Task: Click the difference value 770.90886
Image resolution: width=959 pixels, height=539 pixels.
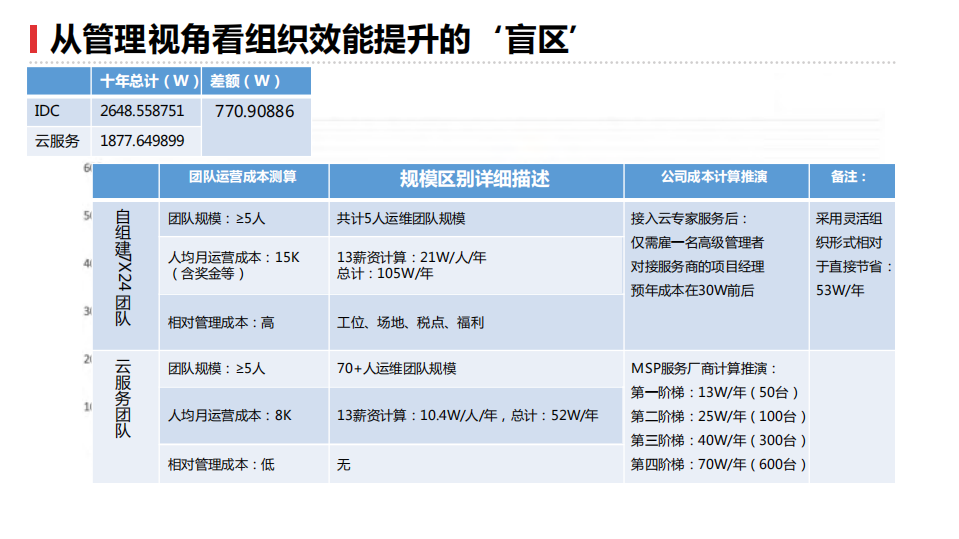Action: tap(254, 111)
